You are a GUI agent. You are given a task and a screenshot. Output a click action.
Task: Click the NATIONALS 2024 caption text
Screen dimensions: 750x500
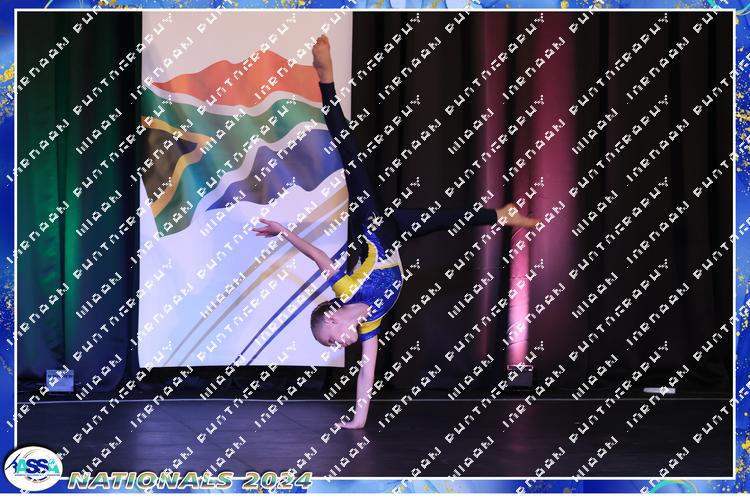190,480
